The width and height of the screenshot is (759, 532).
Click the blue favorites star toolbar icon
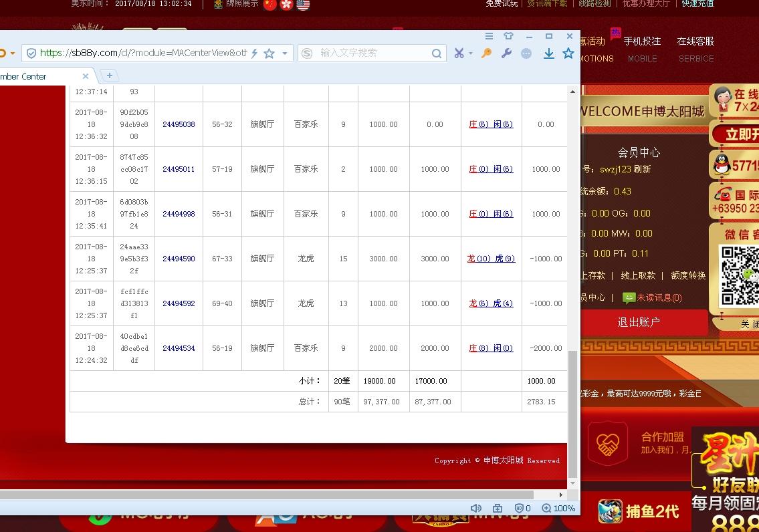pos(568,53)
